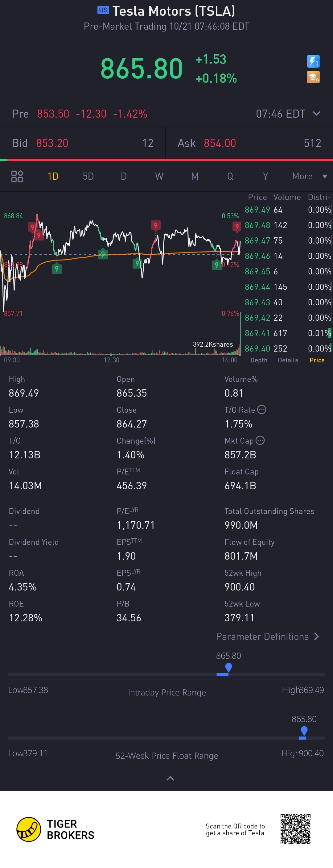Switch to the W weekly chart tab
The width and height of the screenshot is (333, 868).
(x=159, y=176)
